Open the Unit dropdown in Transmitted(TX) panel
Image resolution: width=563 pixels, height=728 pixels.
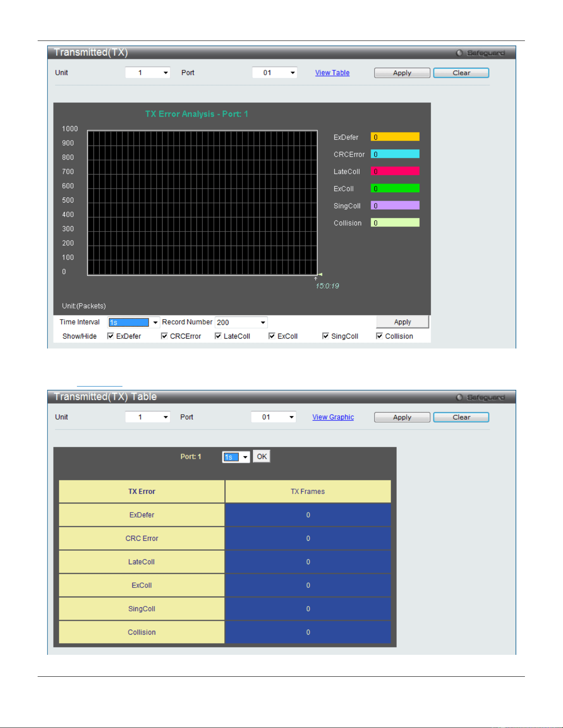(148, 73)
